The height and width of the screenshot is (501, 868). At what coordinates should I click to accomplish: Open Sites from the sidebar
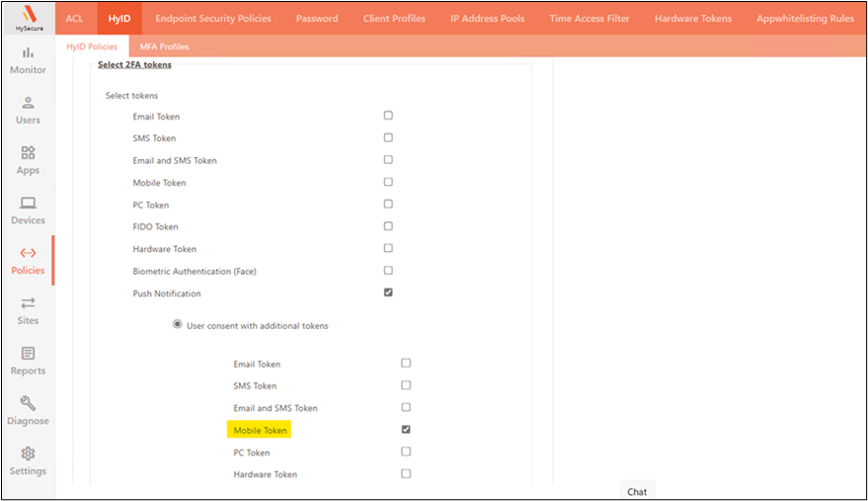(x=28, y=310)
